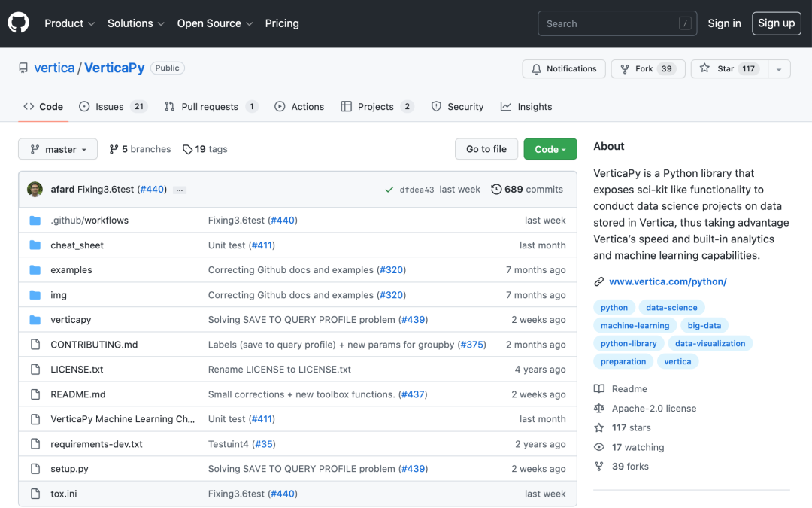Open the VerticaPy repository name link
Image resolution: width=812 pixels, height=508 pixels.
tap(114, 68)
